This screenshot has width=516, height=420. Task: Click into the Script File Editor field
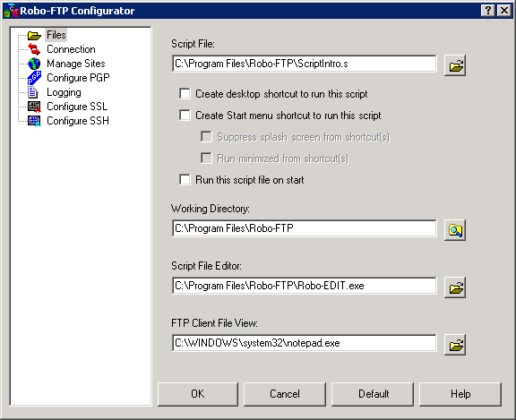(x=305, y=286)
